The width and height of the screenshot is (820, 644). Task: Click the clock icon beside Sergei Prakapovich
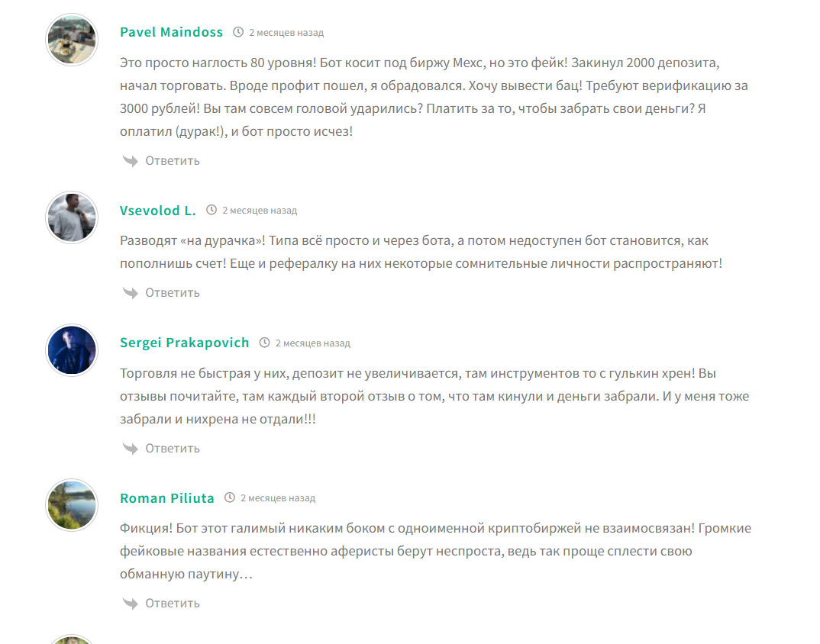pyautogui.click(x=265, y=343)
